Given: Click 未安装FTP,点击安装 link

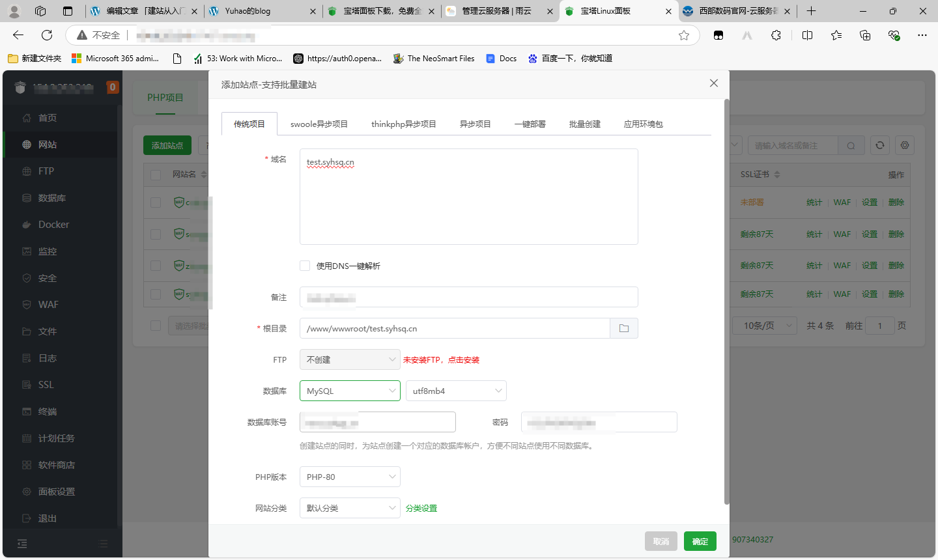Looking at the screenshot, I should coord(441,359).
